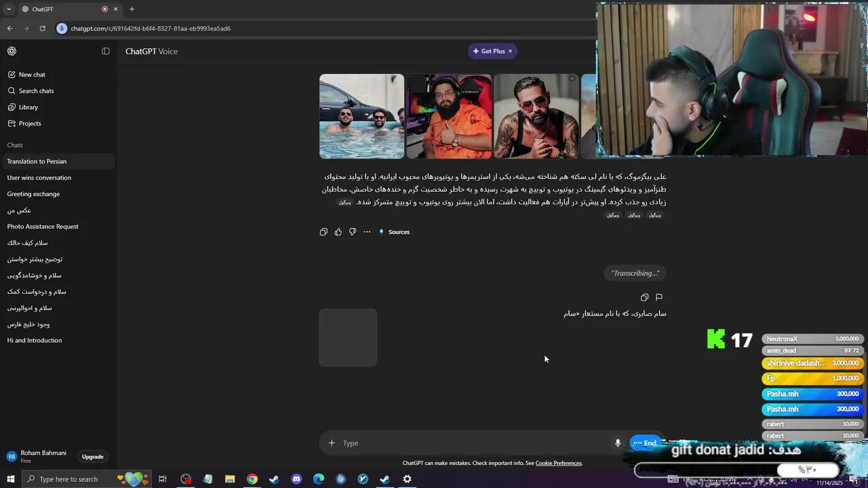Click the plus attach icon in the composer
This screenshot has height=488, width=868.
[332, 443]
